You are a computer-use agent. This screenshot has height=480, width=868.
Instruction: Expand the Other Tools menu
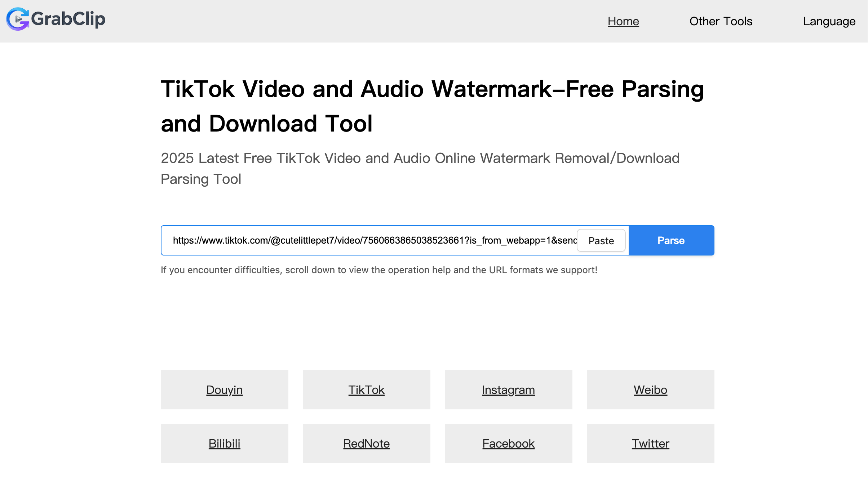tap(721, 21)
